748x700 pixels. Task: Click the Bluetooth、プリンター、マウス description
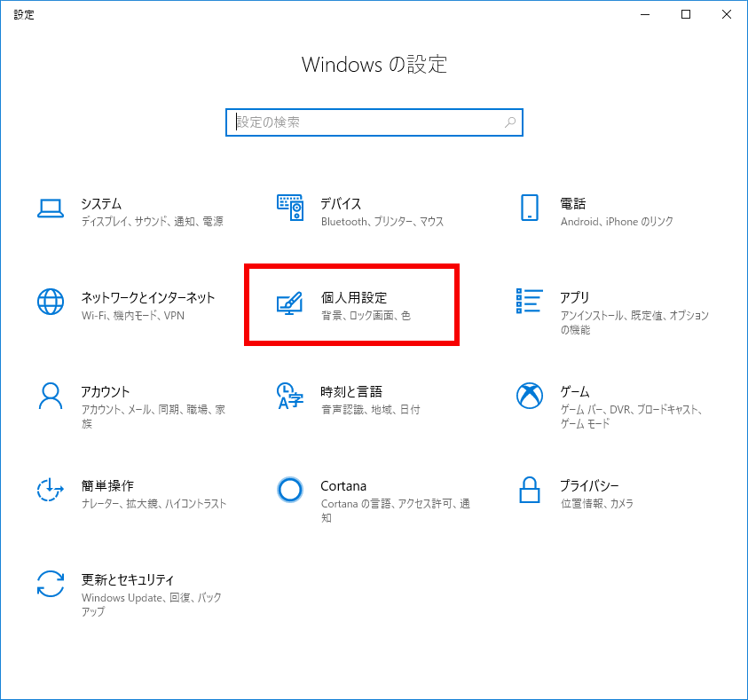point(382,221)
